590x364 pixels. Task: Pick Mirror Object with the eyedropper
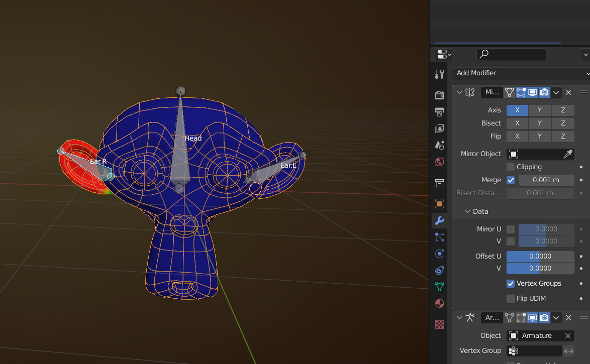568,154
